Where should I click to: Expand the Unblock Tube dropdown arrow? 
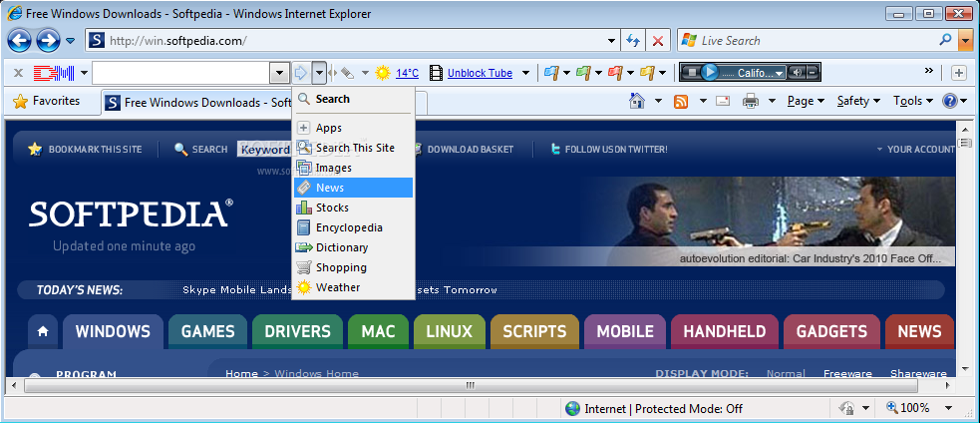(x=526, y=73)
